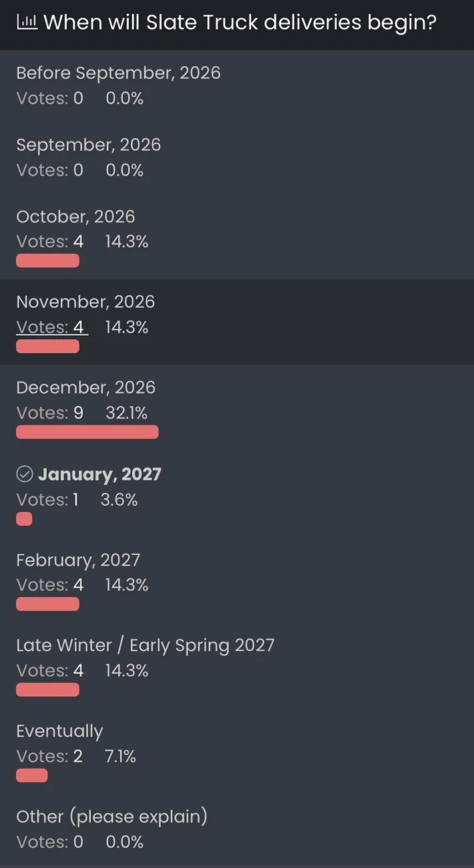Click the small January, 2027 vote bar

24,519
